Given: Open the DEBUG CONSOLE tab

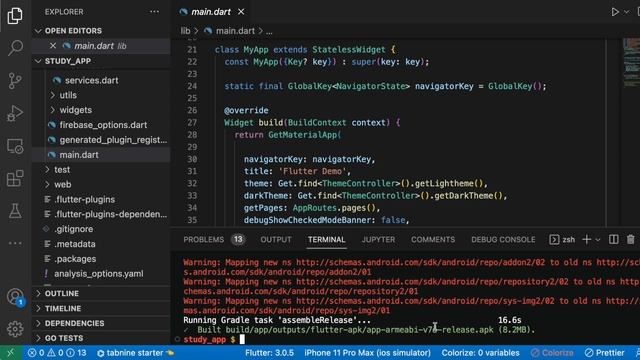Looking at the screenshot, I should (503, 240).
